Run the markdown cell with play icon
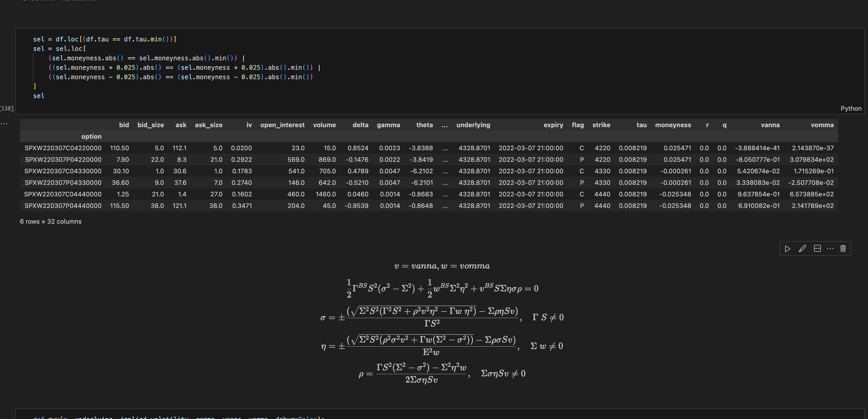 click(x=787, y=249)
